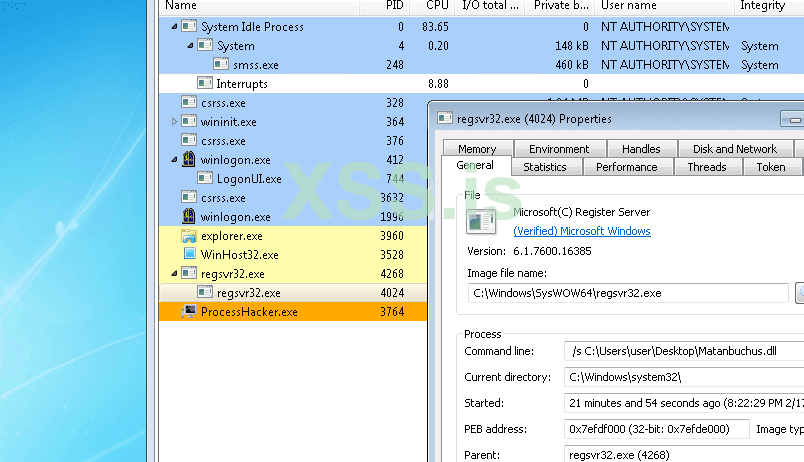Click the explorer.exe folder icon
This screenshot has width=804, height=462.
click(x=189, y=235)
